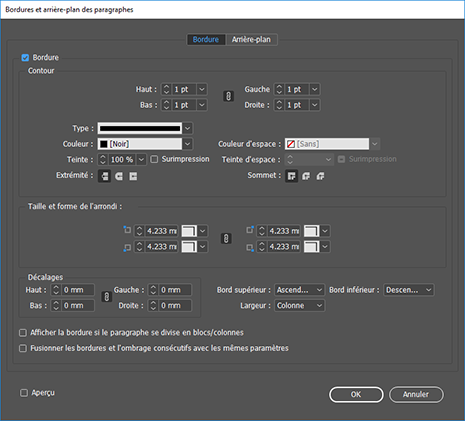The width and height of the screenshot is (465, 421).
Task: Expand the Largeur Colonne dropdown
Action: pos(299,306)
